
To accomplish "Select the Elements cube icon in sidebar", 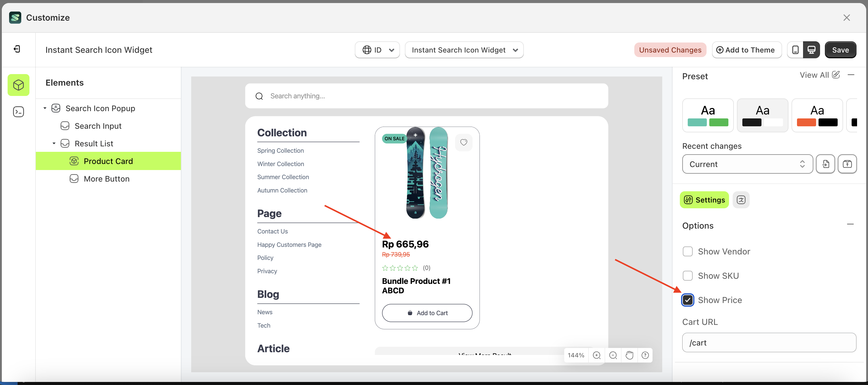I will (19, 85).
